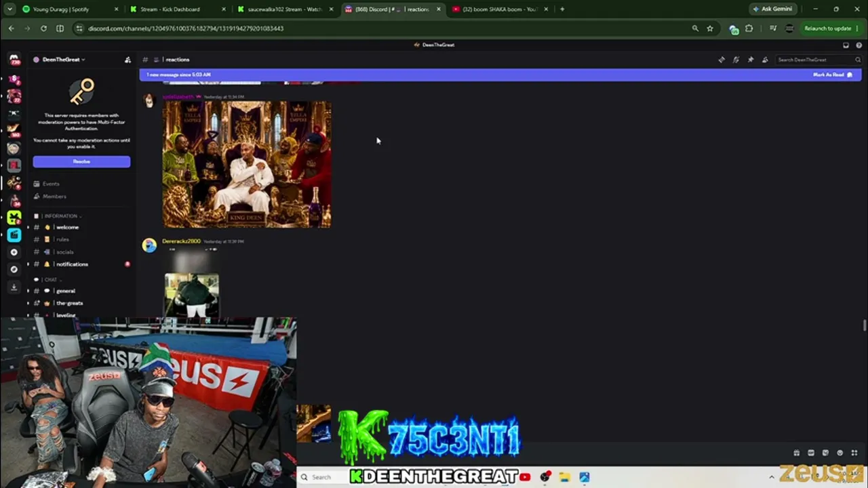This screenshot has width=868, height=488.
Task: Click Download Apps icon in server list
Action: 14,287
